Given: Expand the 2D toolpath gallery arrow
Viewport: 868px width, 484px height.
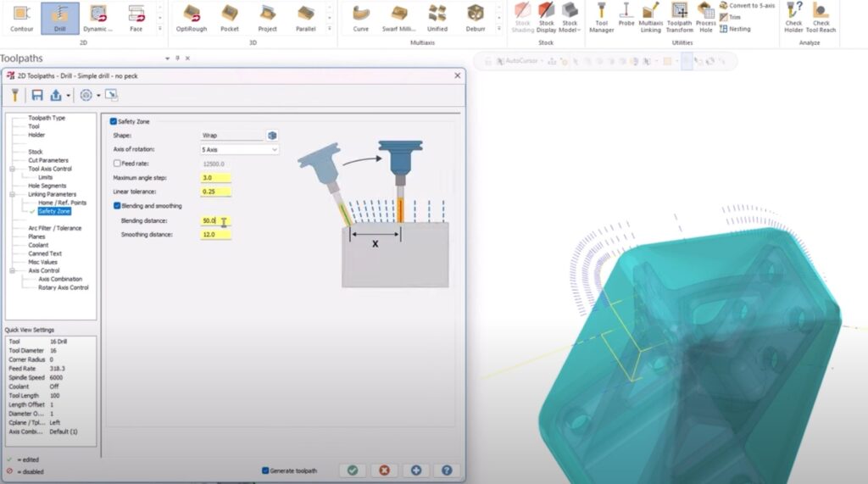Looking at the screenshot, I should pyautogui.click(x=160, y=28).
